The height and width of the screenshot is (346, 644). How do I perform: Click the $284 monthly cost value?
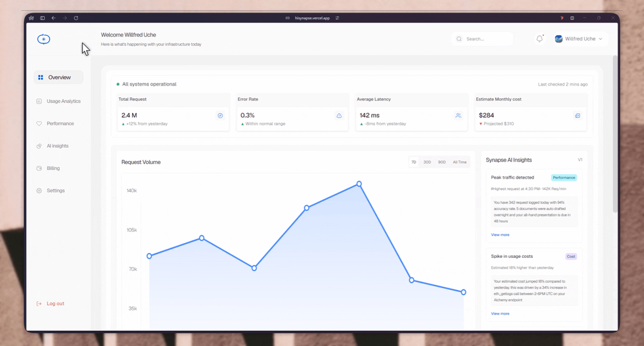click(486, 116)
